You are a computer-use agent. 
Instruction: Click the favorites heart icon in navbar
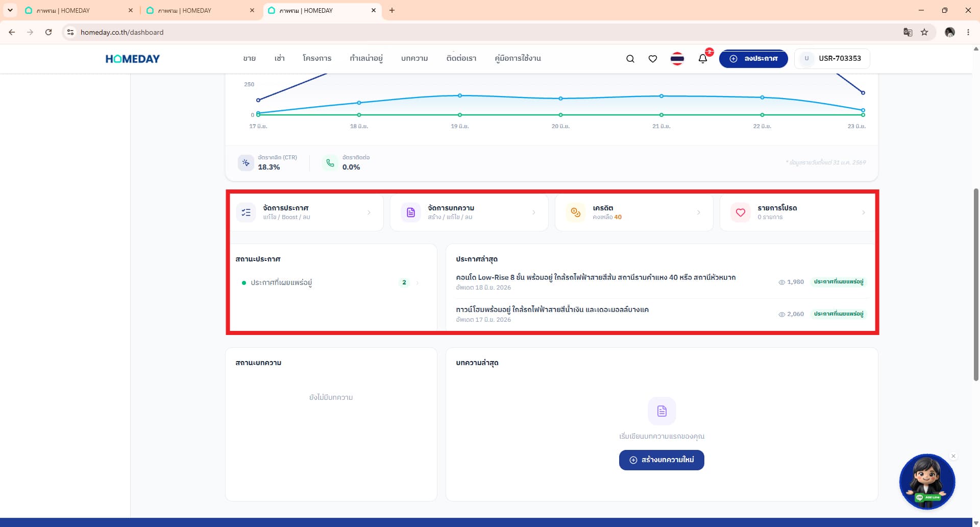pyautogui.click(x=653, y=59)
